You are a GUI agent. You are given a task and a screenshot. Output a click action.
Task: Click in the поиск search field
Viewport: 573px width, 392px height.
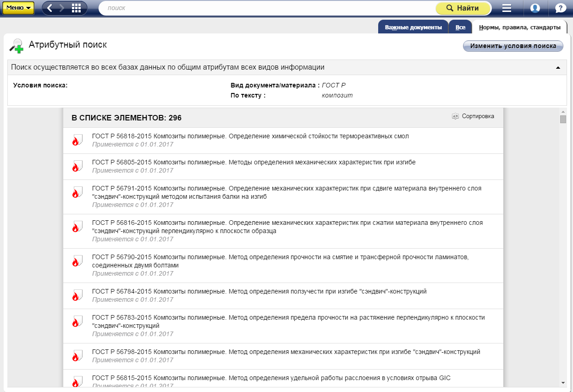[266, 8]
